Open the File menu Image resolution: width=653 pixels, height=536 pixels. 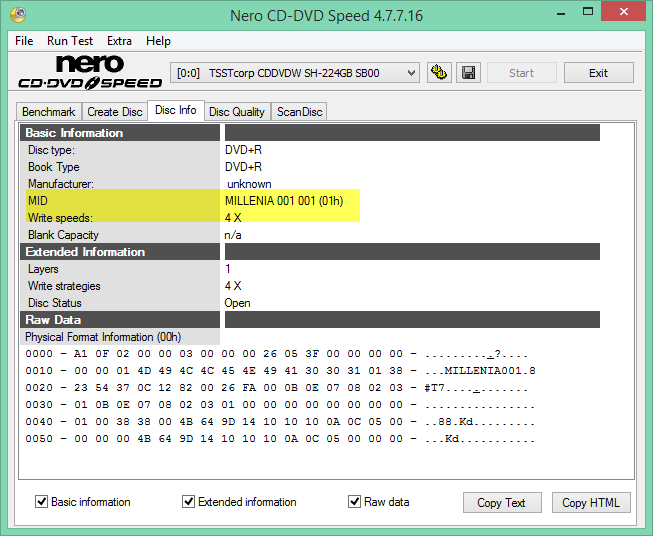tap(24, 41)
